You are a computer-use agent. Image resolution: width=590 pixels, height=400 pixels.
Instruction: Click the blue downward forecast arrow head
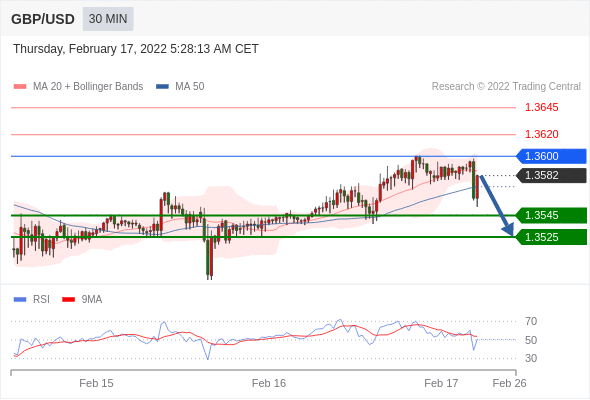508,229
